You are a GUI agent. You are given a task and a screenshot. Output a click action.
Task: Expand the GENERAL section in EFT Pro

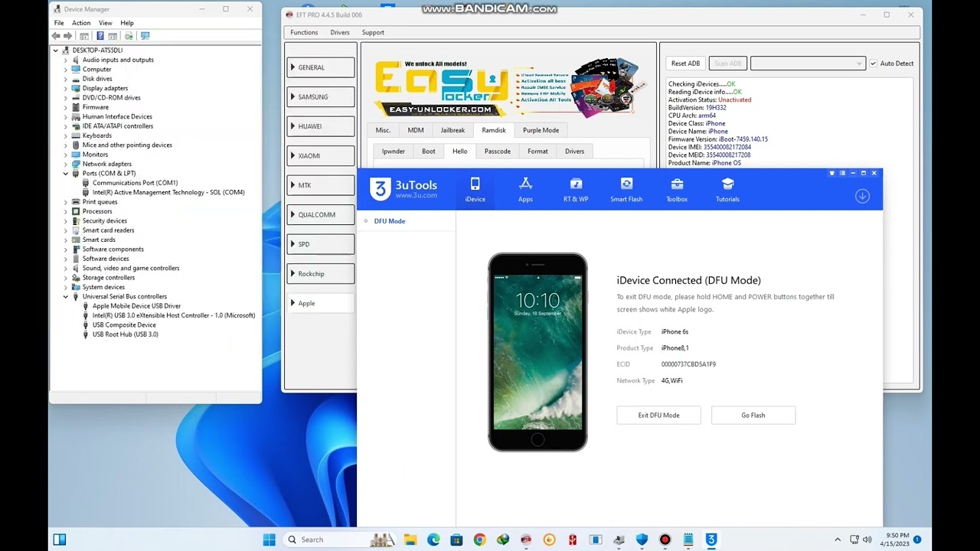(320, 67)
